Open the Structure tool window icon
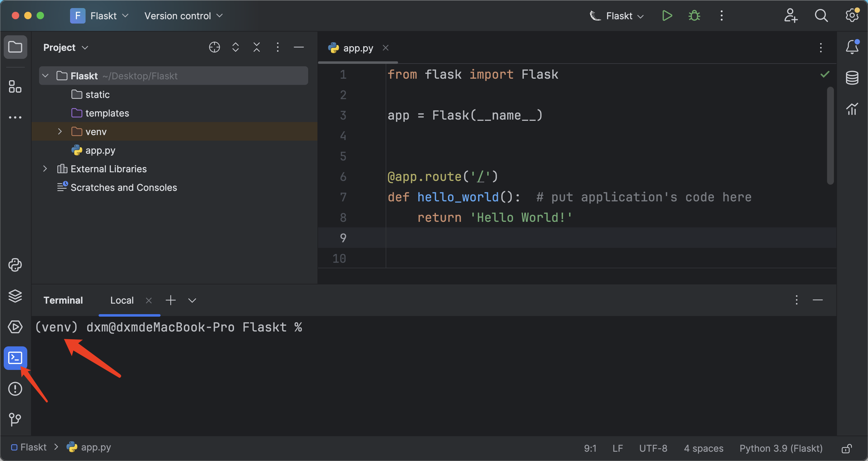This screenshot has height=461, width=868. [15, 86]
